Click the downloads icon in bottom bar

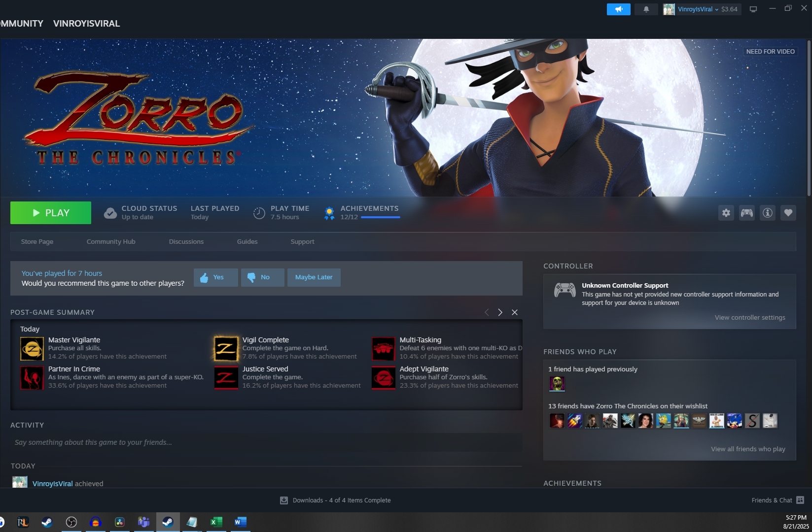point(284,500)
